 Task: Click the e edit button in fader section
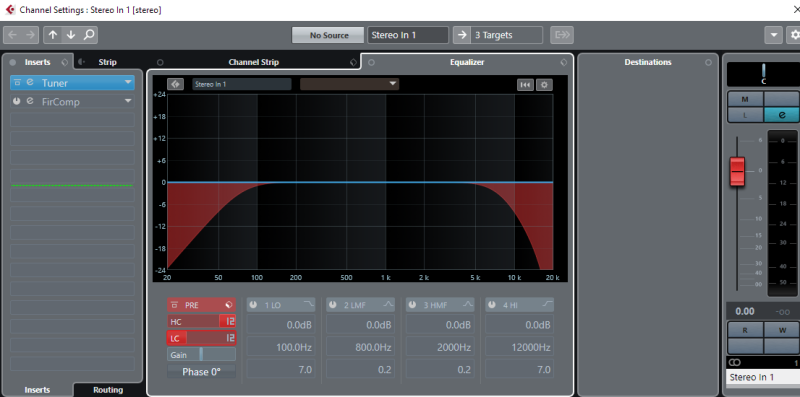coord(781,115)
